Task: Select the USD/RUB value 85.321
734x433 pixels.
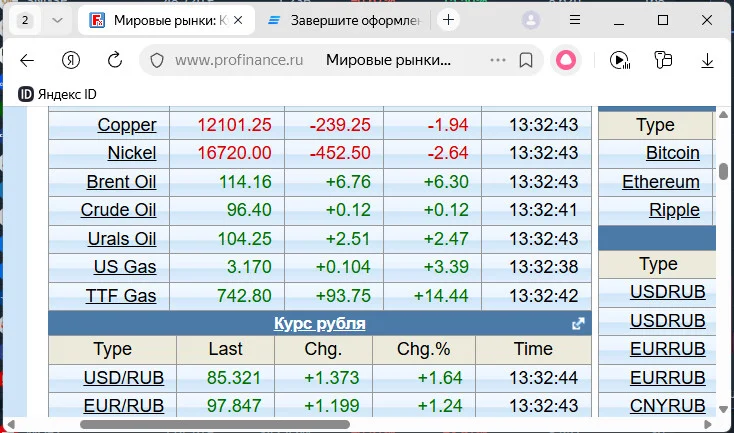Action: tap(234, 378)
